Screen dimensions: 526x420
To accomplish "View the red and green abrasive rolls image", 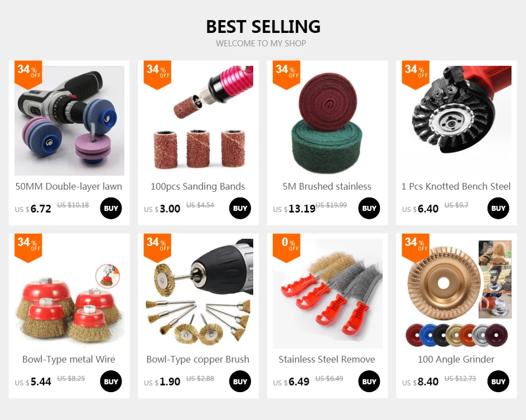I will point(327,120).
